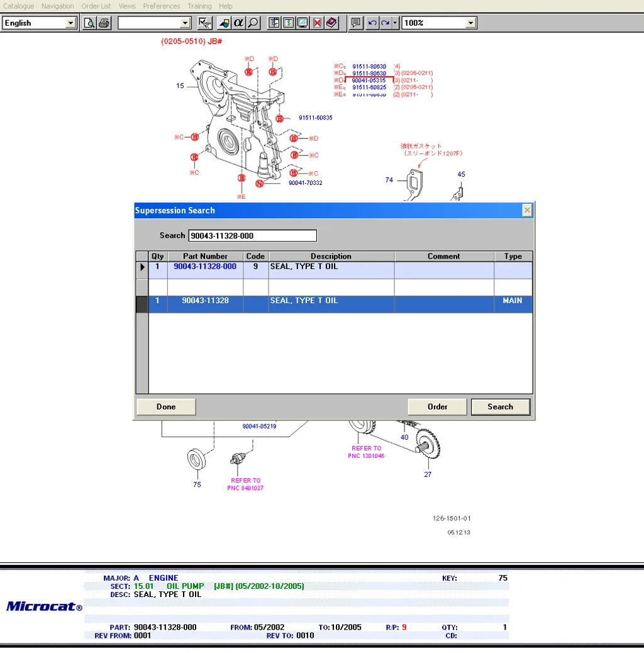Viewport: 644px width, 653px height.
Task: Open the Catalogue menu
Action: click(18, 6)
